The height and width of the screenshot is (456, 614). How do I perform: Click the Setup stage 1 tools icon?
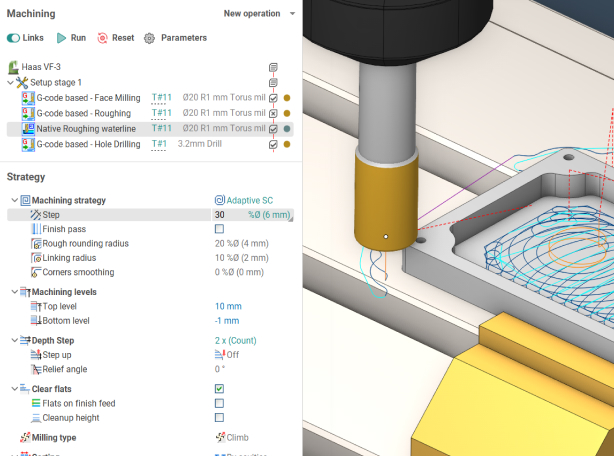point(22,82)
